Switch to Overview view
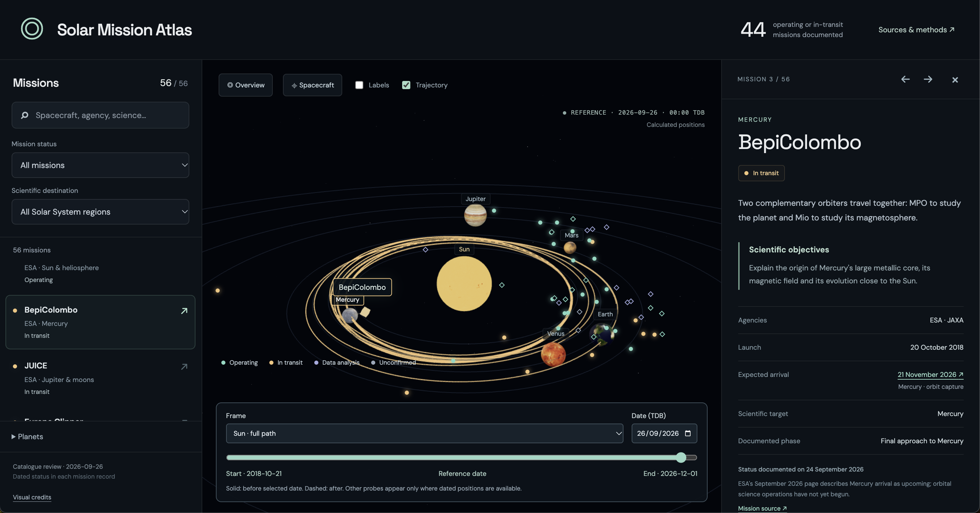The width and height of the screenshot is (980, 513). coord(246,85)
